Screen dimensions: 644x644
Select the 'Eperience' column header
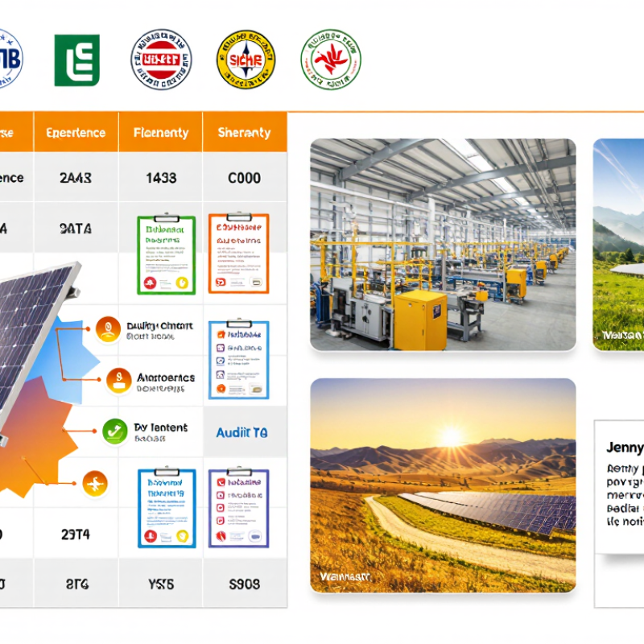click(76, 133)
